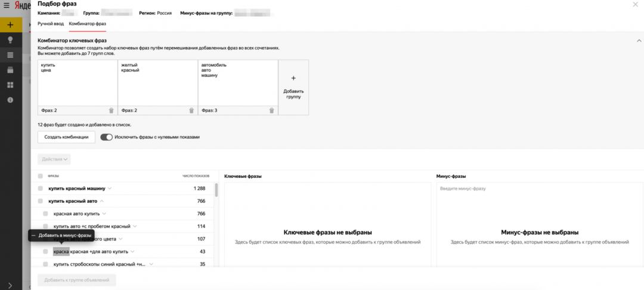Remove the 'автомобиль авто машину' group via trash icon

[272, 110]
